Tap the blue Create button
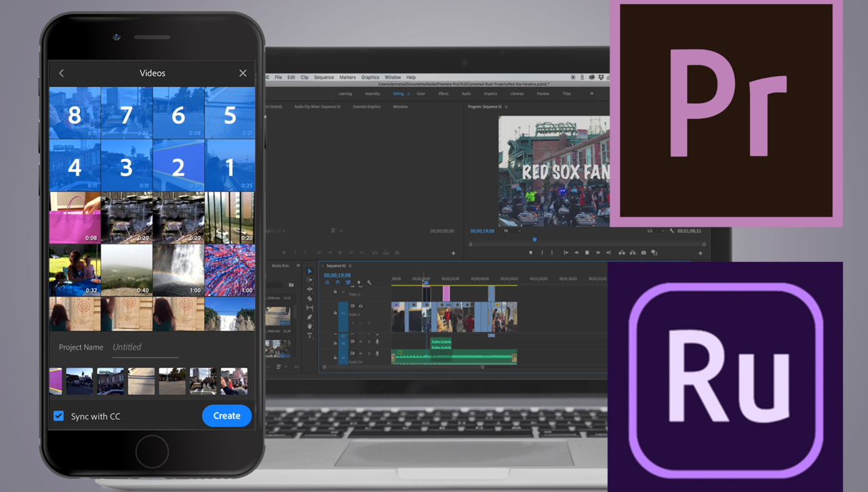Screen dimensions: 868x492 point(226,416)
